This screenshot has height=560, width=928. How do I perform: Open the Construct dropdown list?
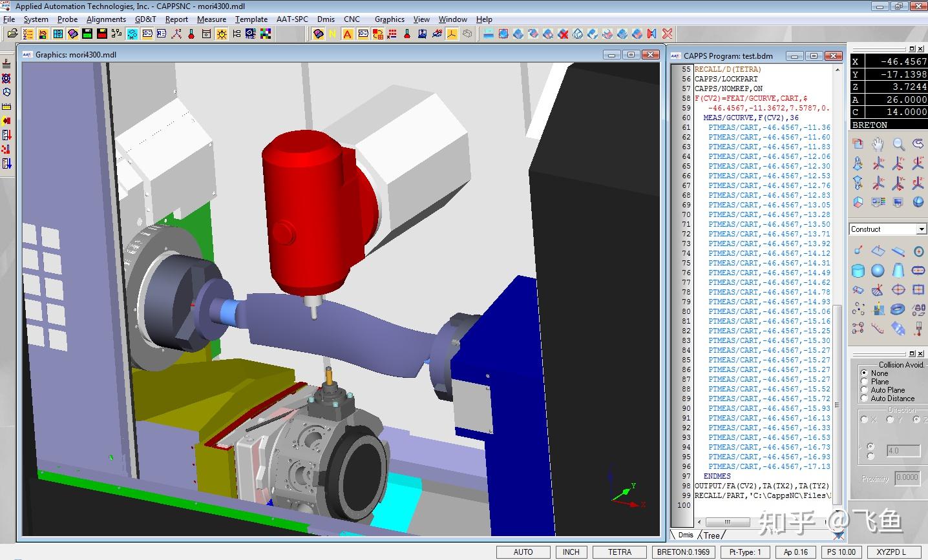(x=921, y=229)
